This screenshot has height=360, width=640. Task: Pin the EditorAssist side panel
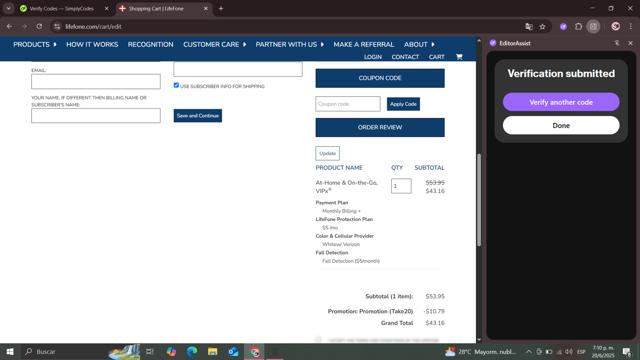(617, 43)
